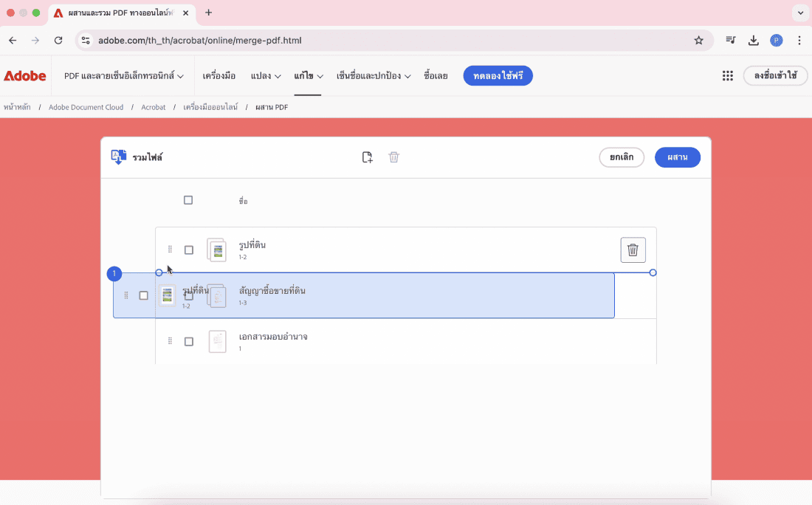
Task: Open the browser downloads icon
Action: pos(753,41)
